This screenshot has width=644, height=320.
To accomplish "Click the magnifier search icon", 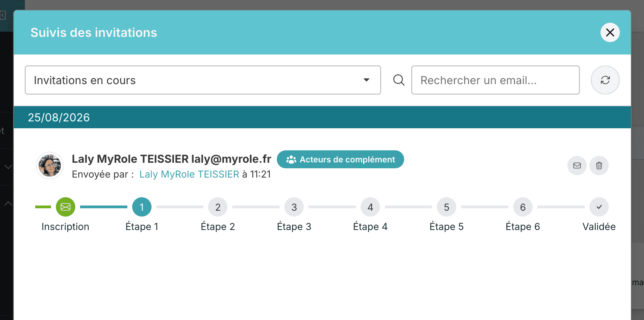I will click(x=399, y=80).
